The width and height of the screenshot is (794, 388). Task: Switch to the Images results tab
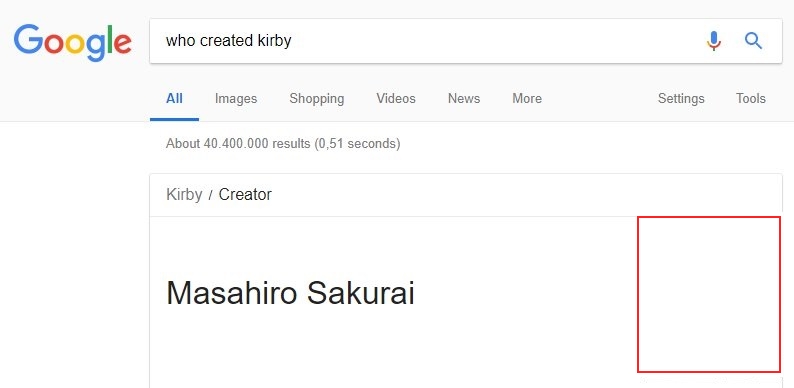pyautogui.click(x=236, y=98)
